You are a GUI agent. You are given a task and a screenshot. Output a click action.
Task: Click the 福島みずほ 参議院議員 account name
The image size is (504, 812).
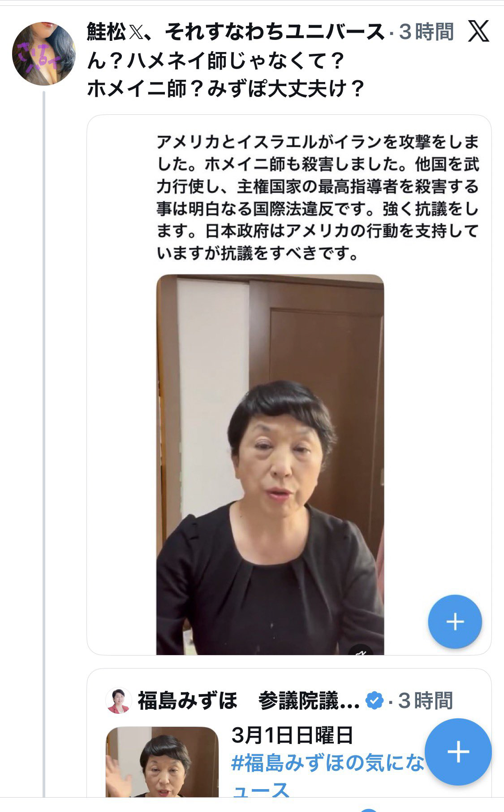pyautogui.click(x=249, y=700)
